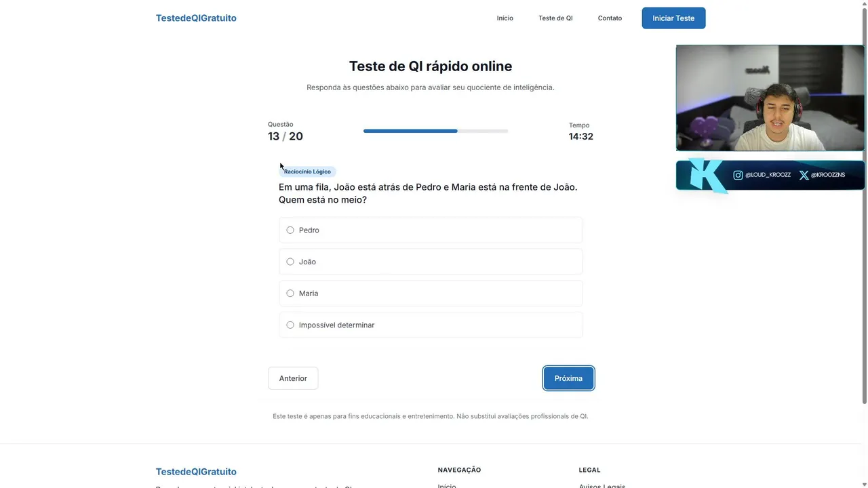The width and height of the screenshot is (868, 488).
Task: Click the Questão label
Action: (x=281, y=124)
